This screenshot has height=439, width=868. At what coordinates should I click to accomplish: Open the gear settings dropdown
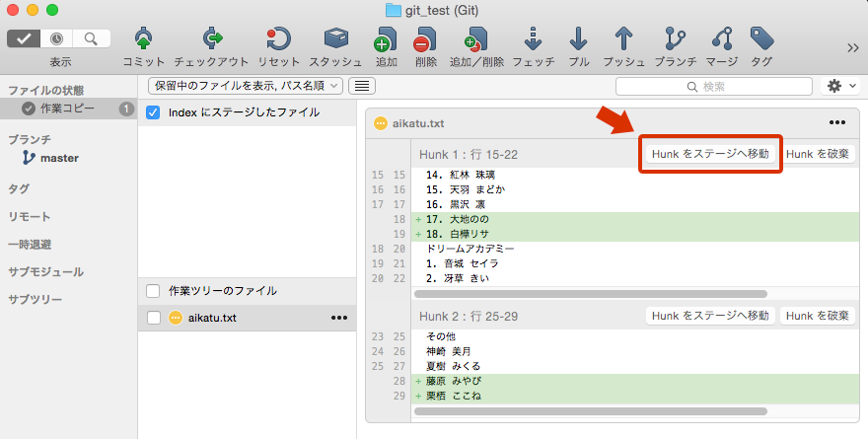coord(840,86)
